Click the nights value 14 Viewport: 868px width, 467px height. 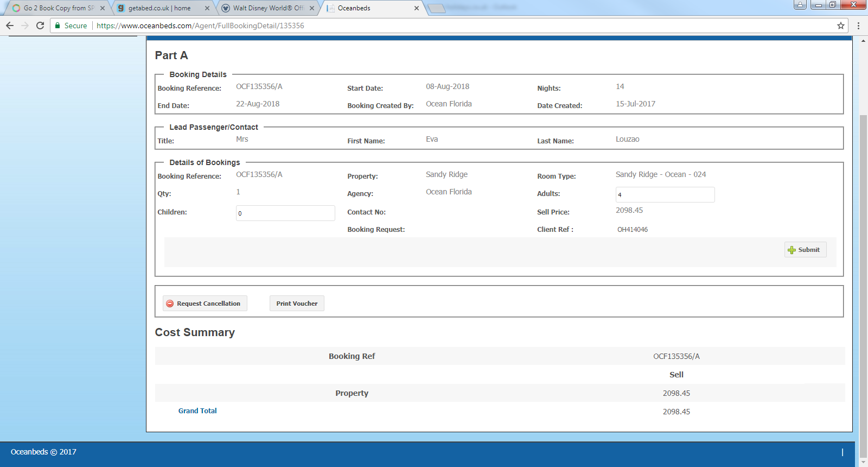tap(620, 86)
